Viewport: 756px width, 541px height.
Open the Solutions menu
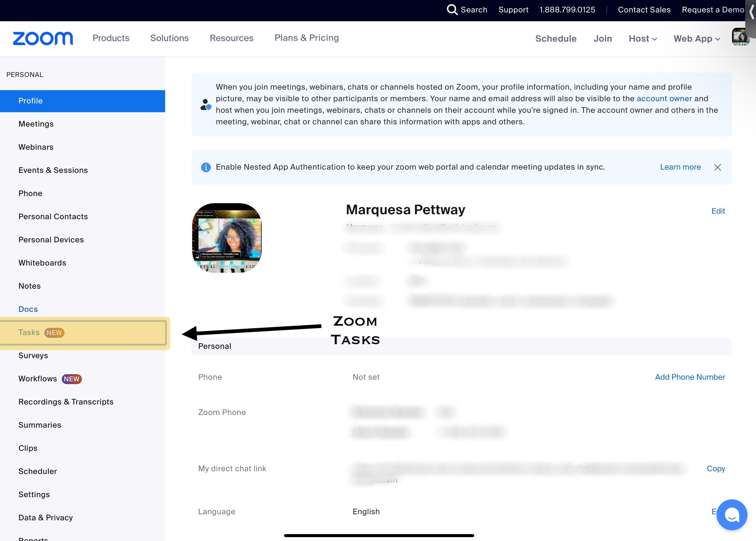(x=169, y=38)
